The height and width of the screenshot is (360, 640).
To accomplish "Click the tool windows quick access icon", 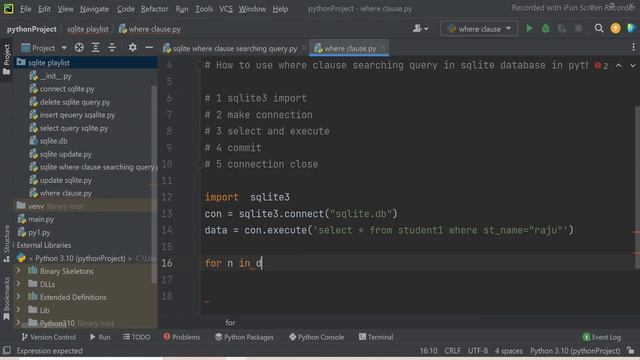I will [7, 351].
